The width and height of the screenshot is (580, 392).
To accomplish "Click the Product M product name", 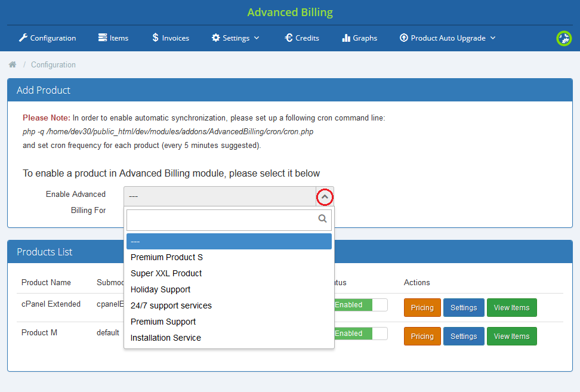I will (x=39, y=332).
